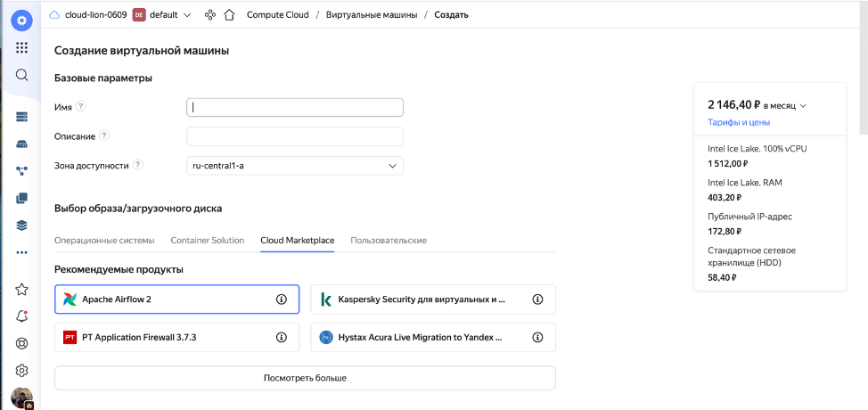Click the services cluster icon in breadcrumb bar
The height and width of the screenshot is (410, 868).
pyautogui.click(x=209, y=15)
